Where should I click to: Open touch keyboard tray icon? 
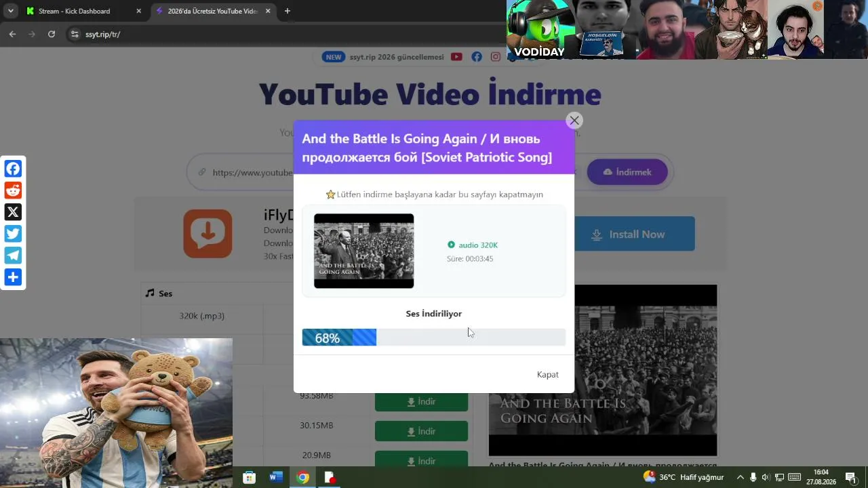coord(795,477)
